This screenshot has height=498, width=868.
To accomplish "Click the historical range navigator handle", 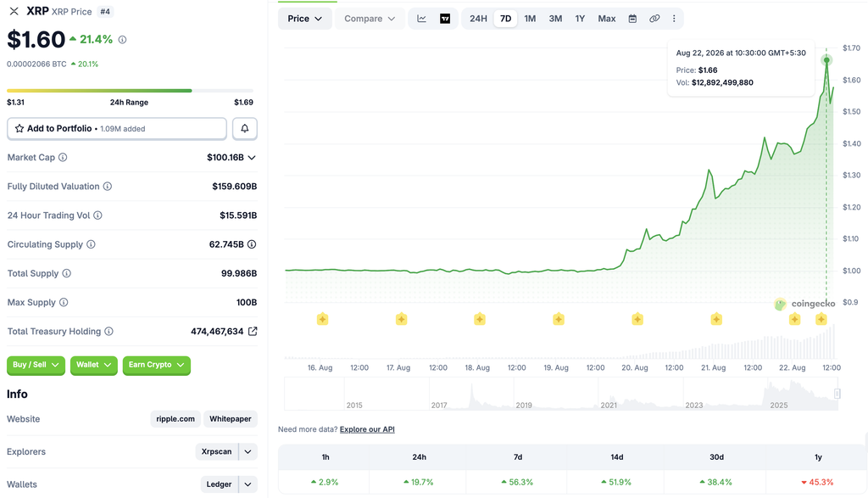I will (x=837, y=394).
